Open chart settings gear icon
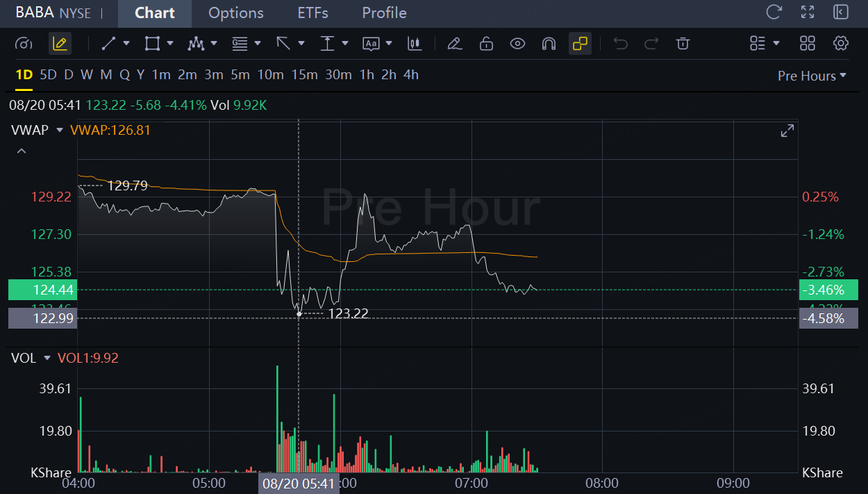 (841, 44)
